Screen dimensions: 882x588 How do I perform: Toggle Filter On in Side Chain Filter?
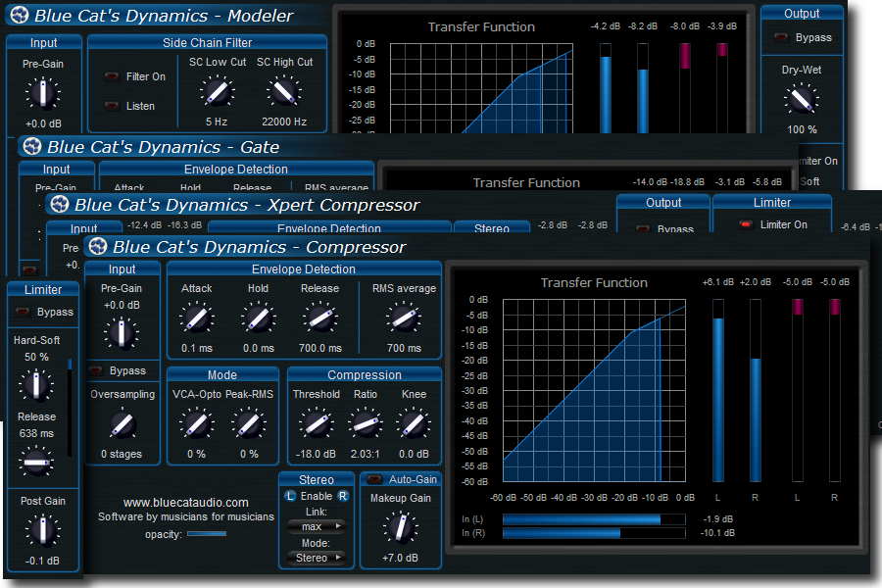(111, 76)
